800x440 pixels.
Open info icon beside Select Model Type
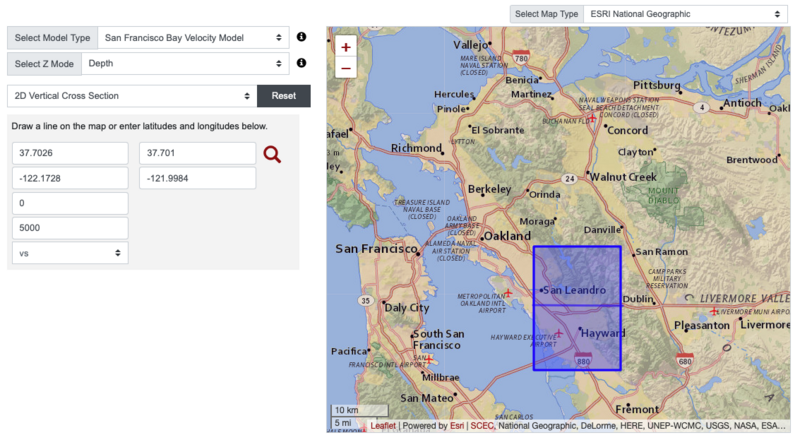302,37
